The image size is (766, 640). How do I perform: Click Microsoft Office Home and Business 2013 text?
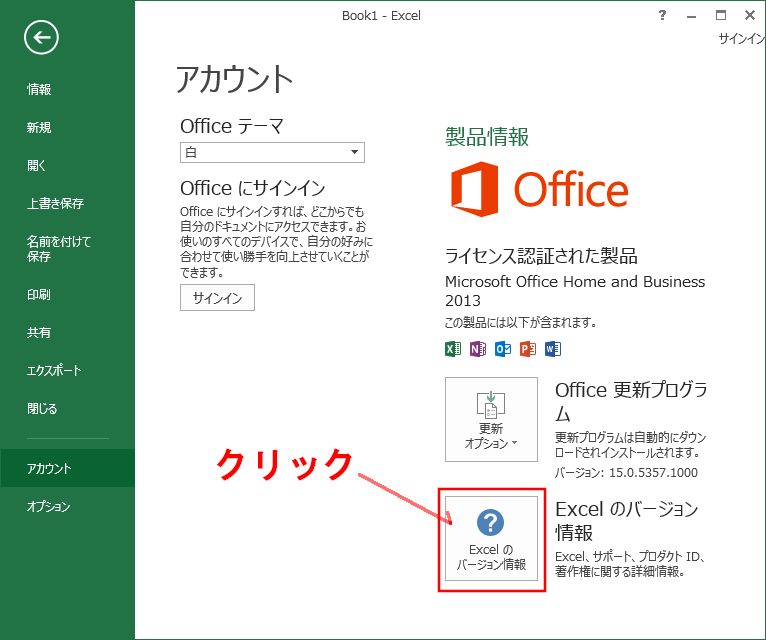[575, 291]
